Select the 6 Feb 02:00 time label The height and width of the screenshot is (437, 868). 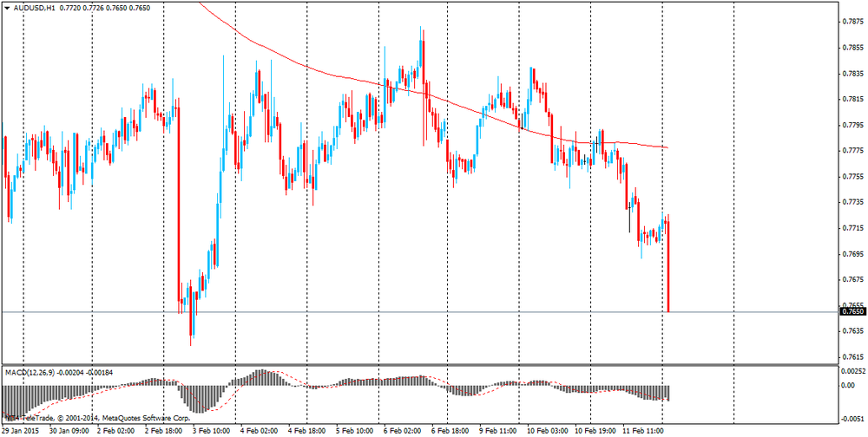coord(401,430)
